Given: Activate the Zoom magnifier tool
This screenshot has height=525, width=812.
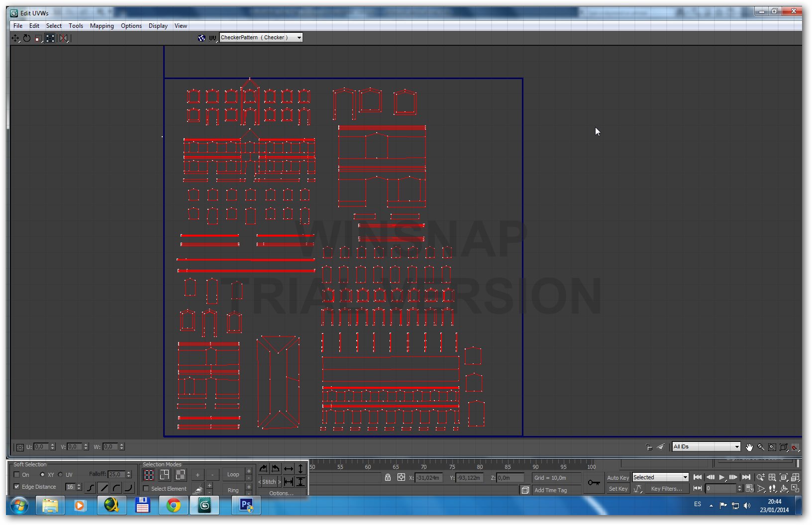Looking at the screenshot, I should pos(761,447).
